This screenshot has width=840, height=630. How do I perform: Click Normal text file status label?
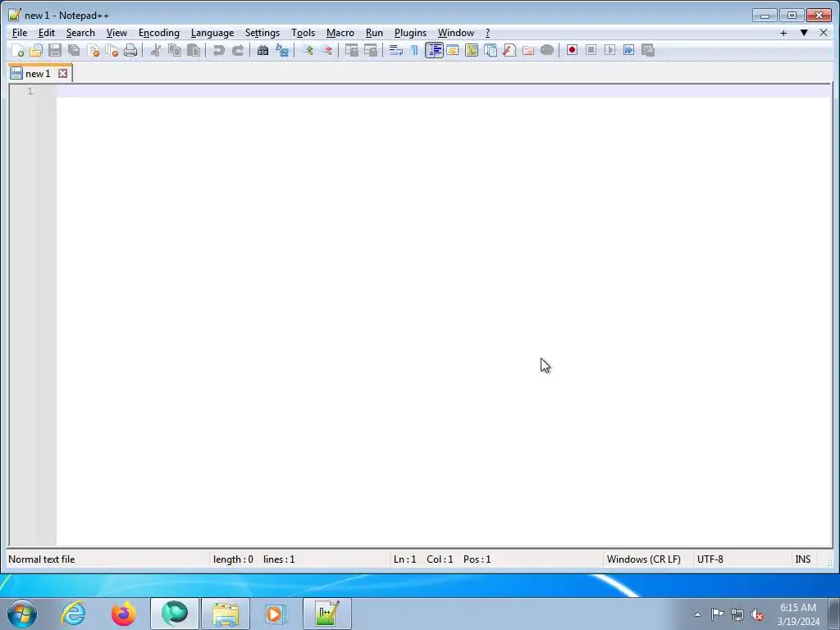tap(42, 559)
